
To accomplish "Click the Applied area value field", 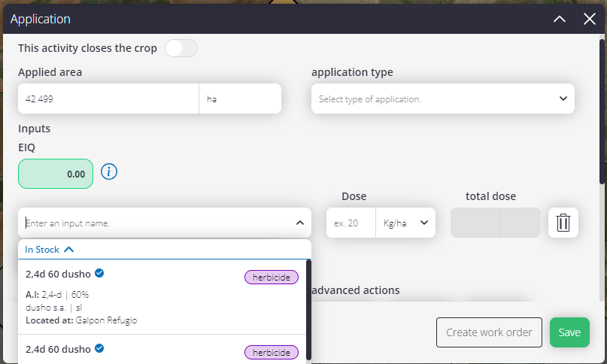I will pos(108,99).
